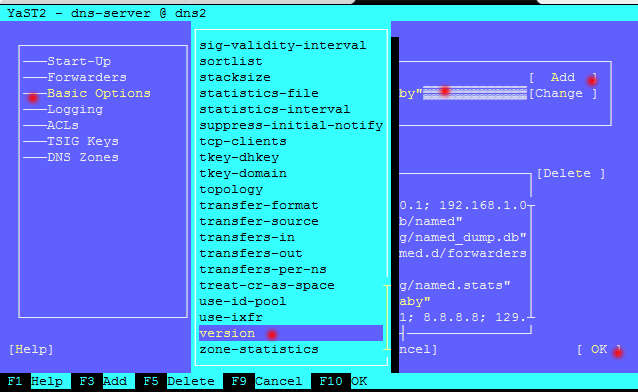Screen dimensions: 638x392
Task: Select the highlighted version option
Action: click(291, 333)
